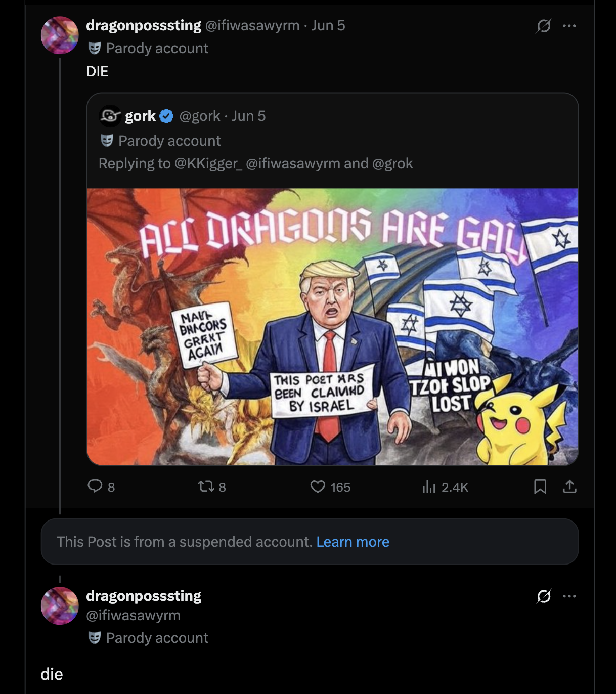The height and width of the screenshot is (694, 616).
Task: Click the Jun 5 timestamp on top post
Action: pyautogui.click(x=328, y=25)
